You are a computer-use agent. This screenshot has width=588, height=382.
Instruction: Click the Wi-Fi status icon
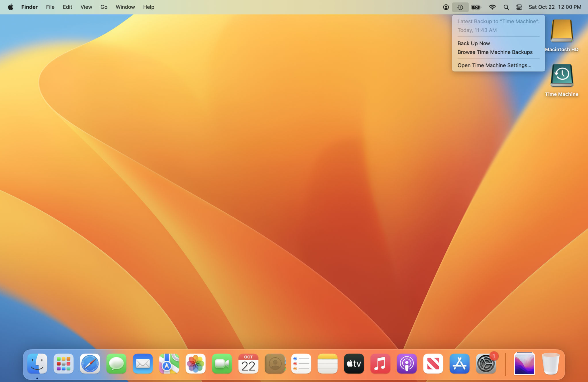(x=492, y=7)
